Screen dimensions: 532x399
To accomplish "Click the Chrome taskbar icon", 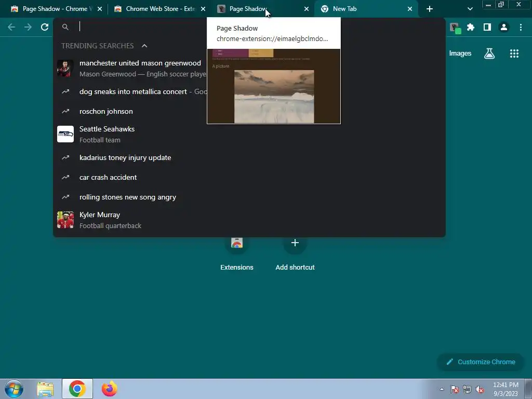I will tap(77, 389).
